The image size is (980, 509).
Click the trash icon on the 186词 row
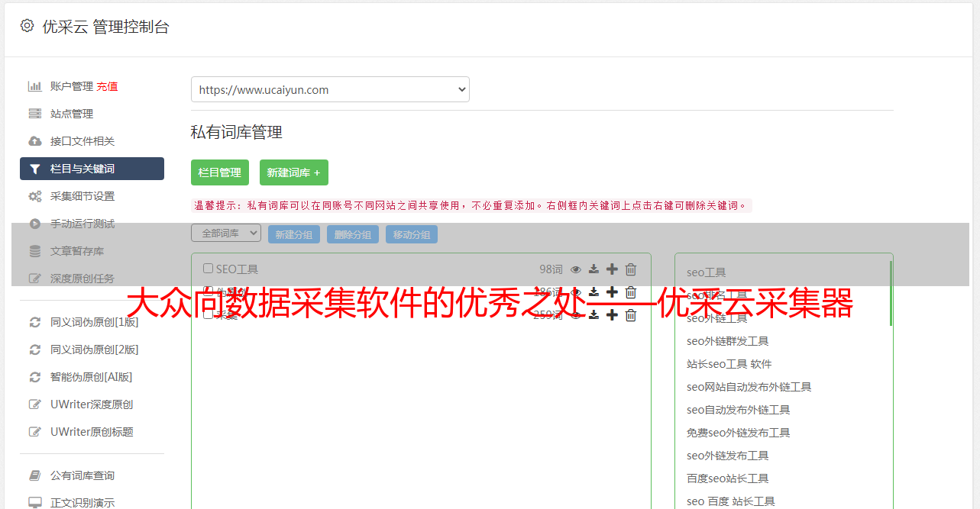click(631, 292)
